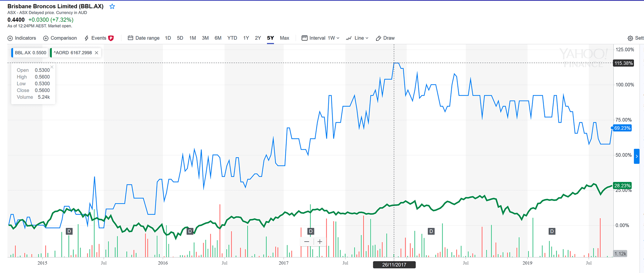Select the YTD time range
This screenshot has height=273, width=644.
tap(232, 38)
